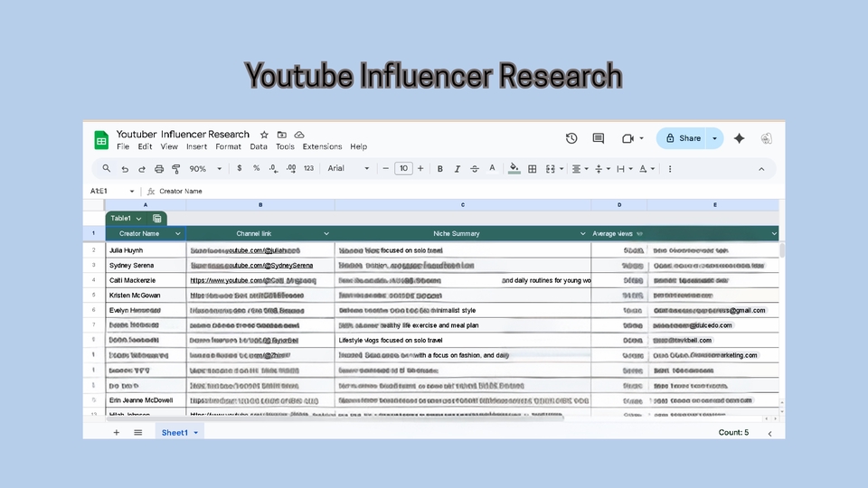Open the fill color picker
868x488 pixels.
514,169
